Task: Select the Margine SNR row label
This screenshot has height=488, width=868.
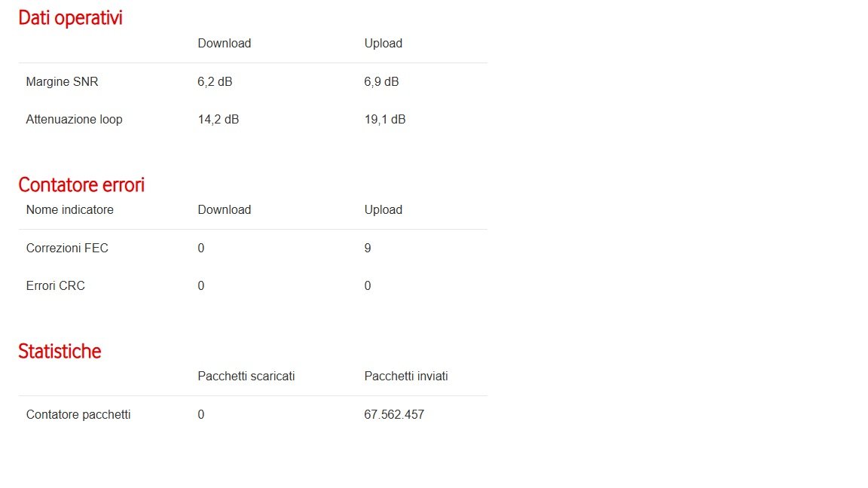Action: (62, 82)
